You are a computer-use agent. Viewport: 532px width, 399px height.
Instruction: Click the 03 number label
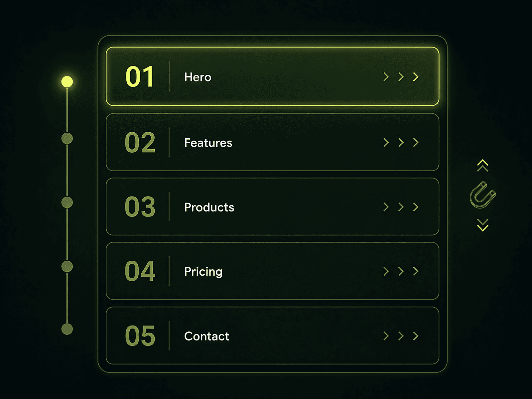140,207
